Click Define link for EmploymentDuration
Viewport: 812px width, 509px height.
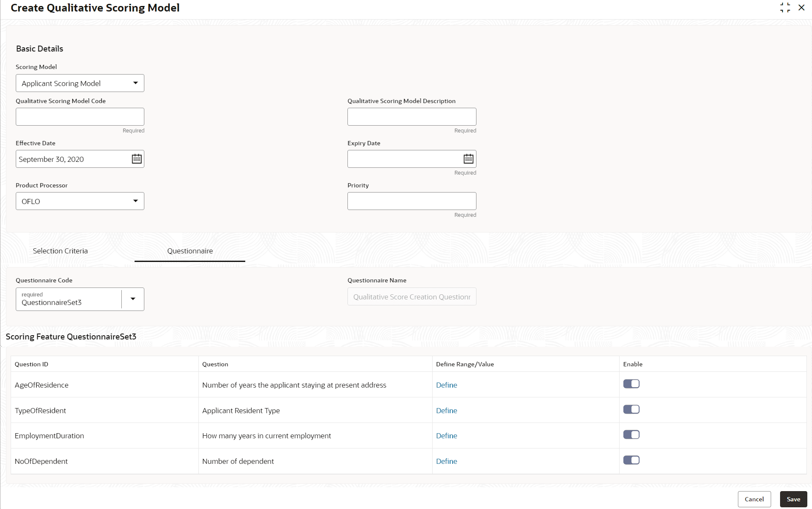click(446, 436)
